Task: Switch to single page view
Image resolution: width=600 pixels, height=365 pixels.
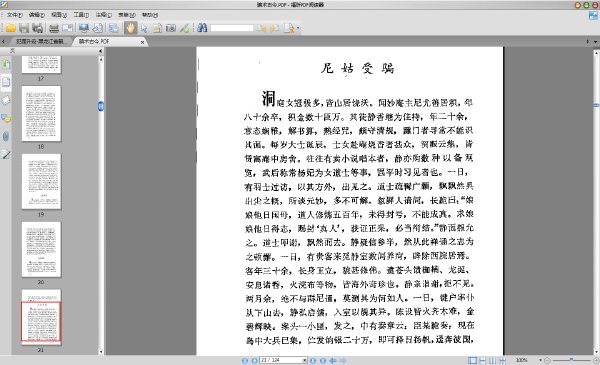Action: click(473, 360)
